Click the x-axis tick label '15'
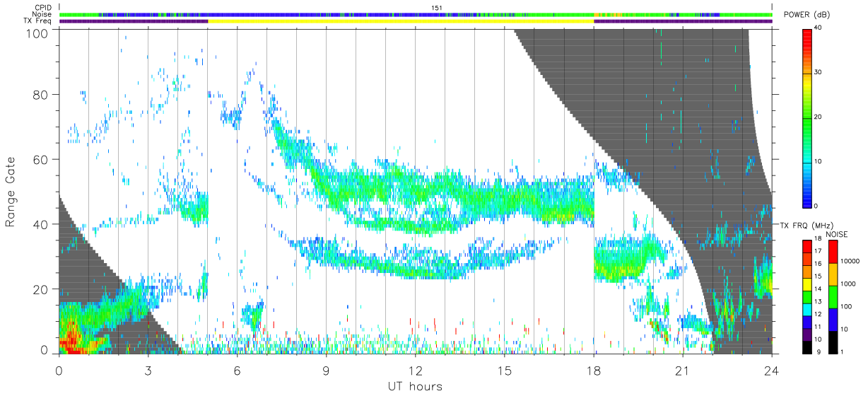Screen dimensions: 868x401 [x=504, y=371]
